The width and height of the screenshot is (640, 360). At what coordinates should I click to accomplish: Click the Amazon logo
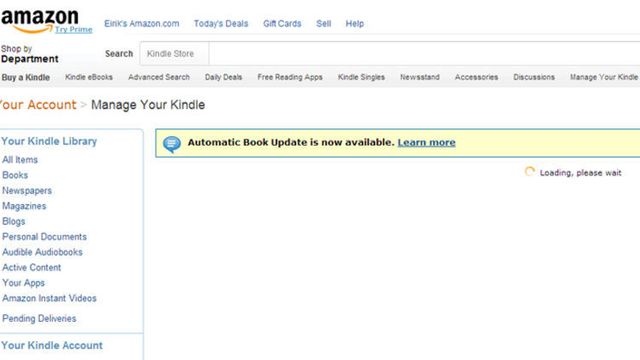click(x=39, y=20)
